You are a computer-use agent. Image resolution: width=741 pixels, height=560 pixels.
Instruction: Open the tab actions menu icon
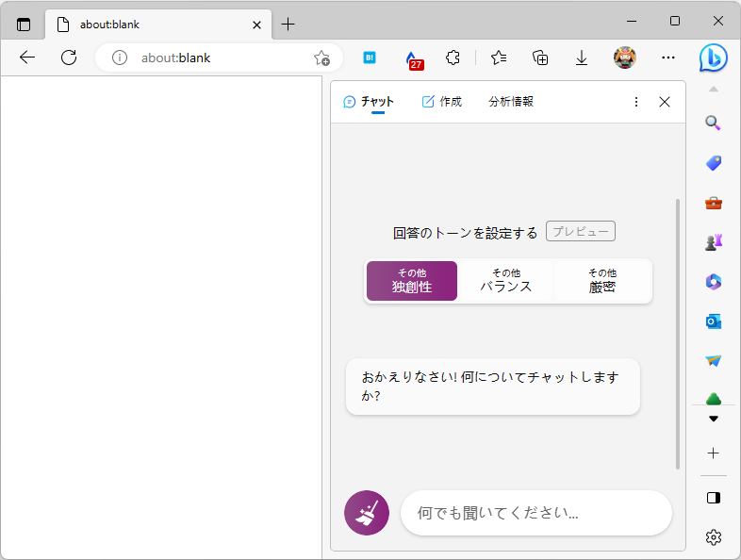pyautogui.click(x=24, y=25)
